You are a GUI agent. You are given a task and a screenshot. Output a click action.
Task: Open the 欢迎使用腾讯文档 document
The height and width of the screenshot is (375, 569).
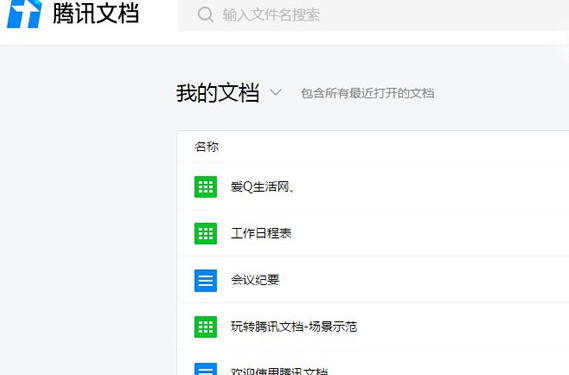pyautogui.click(x=279, y=371)
